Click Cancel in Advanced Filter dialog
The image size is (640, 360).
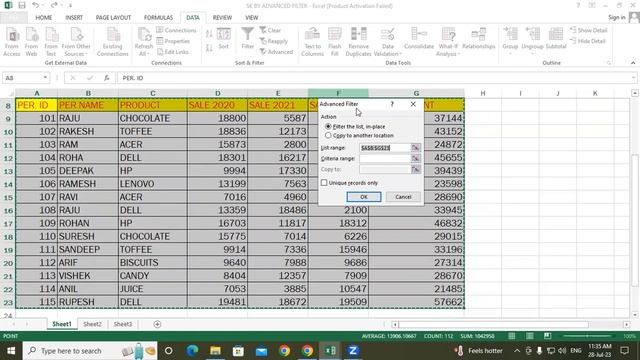(x=403, y=197)
